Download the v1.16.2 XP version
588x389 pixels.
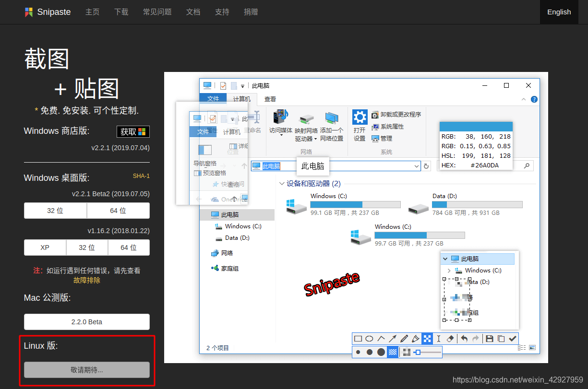coord(45,248)
